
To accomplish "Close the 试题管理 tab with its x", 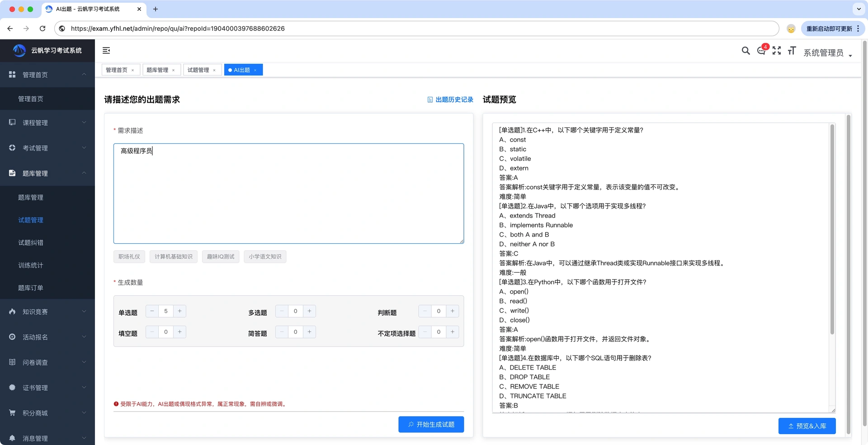I will click(214, 70).
